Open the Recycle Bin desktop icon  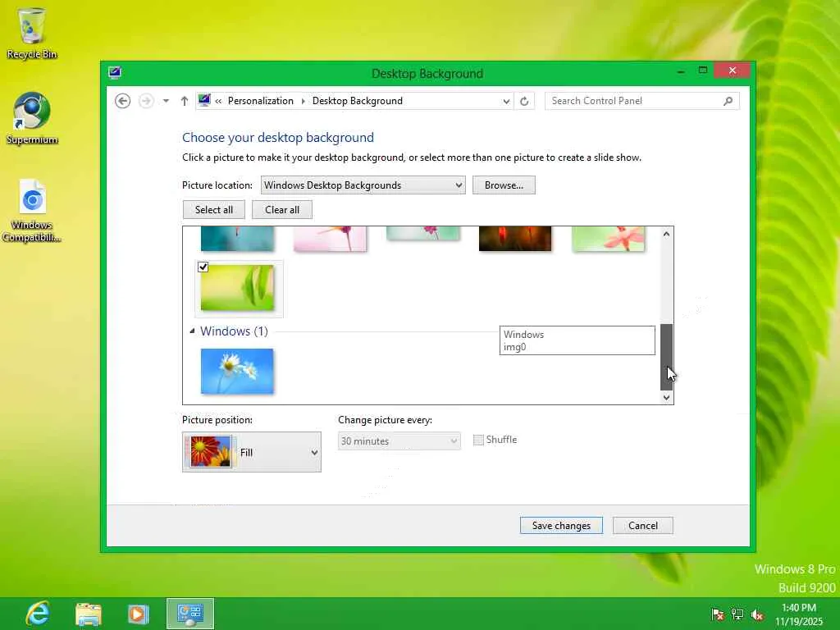pos(32,33)
